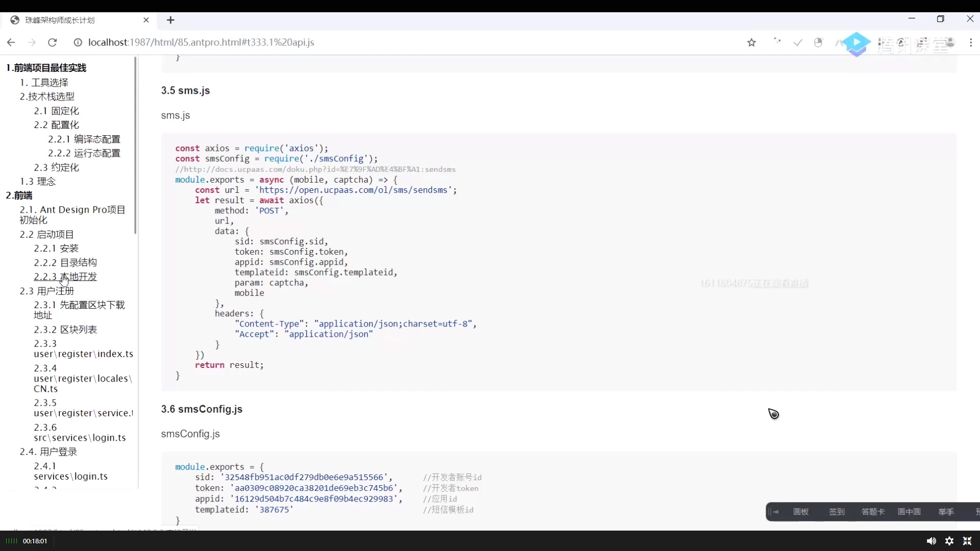Collapse the floating toolbar with left arrow
The image size is (980, 551).
tap(775, 512)
